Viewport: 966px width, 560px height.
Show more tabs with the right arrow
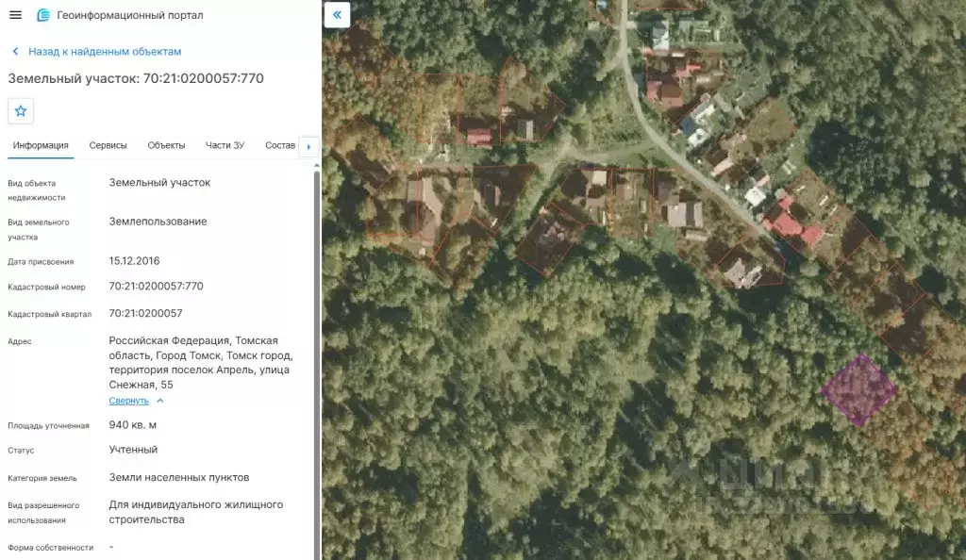[308, 146]
